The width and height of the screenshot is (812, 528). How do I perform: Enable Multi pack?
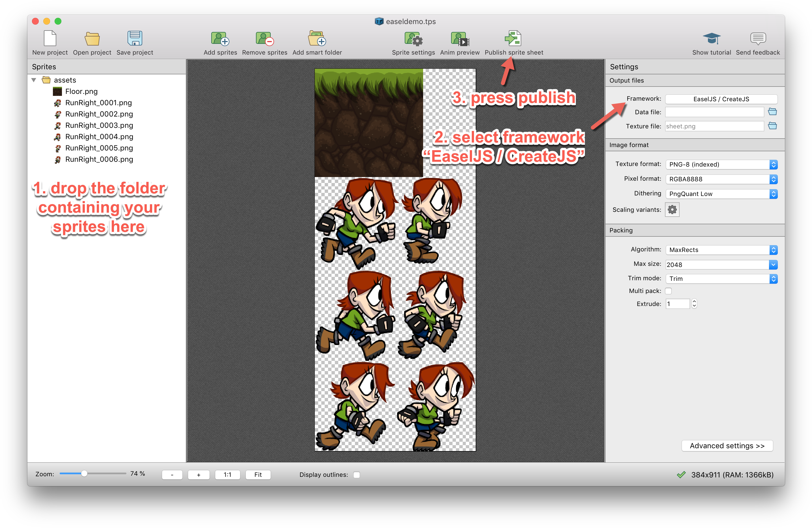coord(669,291)
